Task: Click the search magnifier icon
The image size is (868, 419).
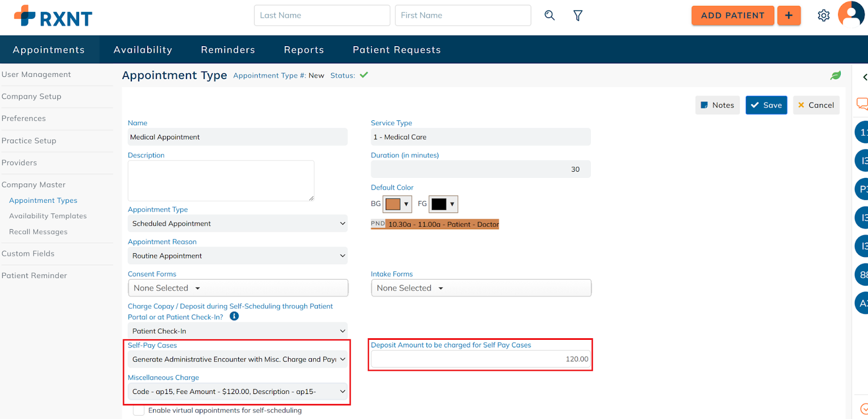Action: [x=550, y=15]
